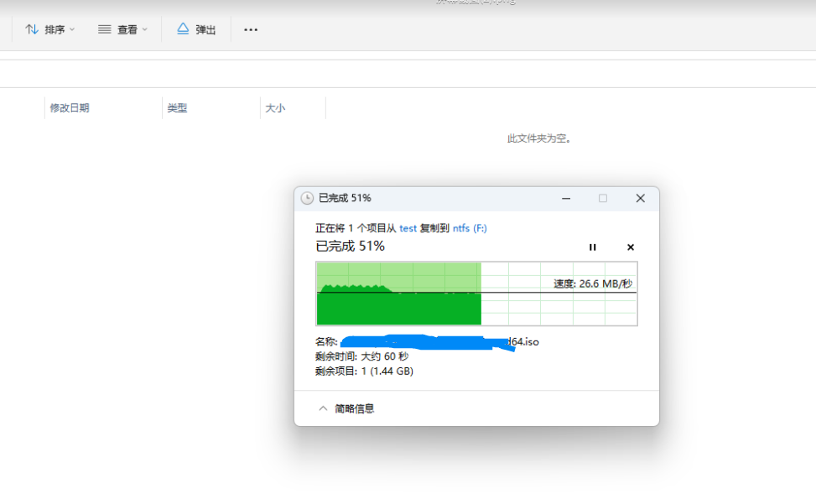Viewport: 816px width, 504px height.
Task: Click the 此文件夹为空 message
Action: [x=539, y=138]
